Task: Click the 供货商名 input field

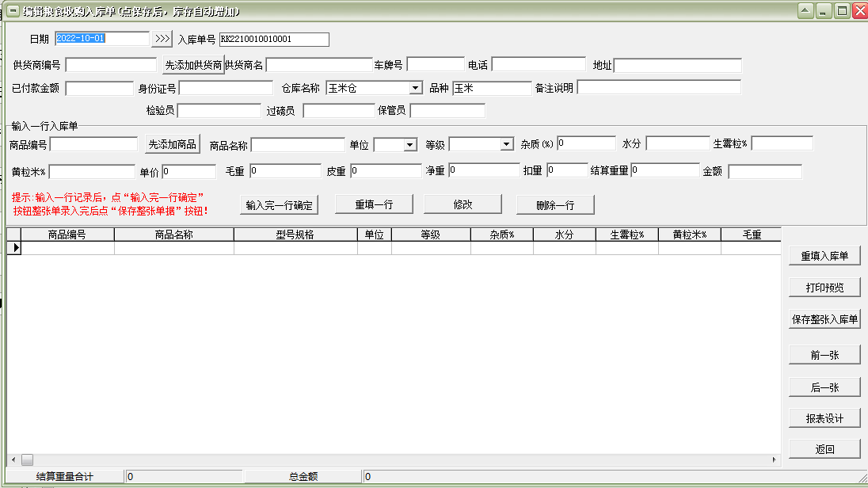Action: (318, 65)
